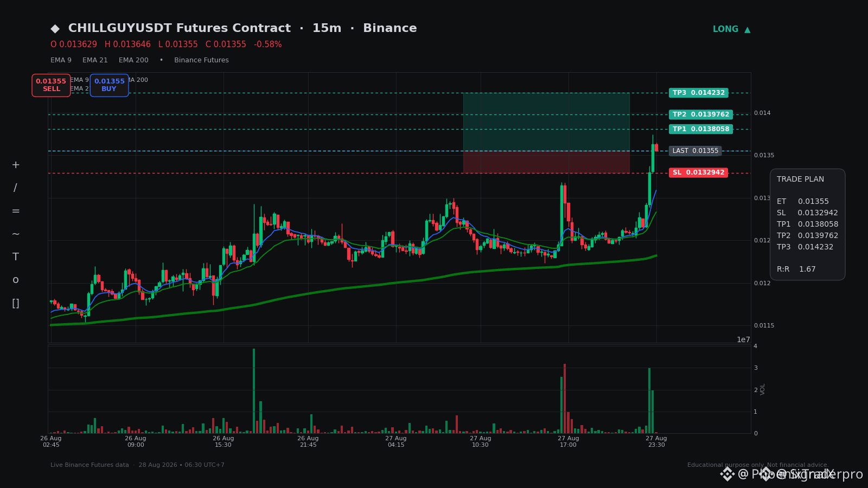Click the TP2 0.0139762 chart price tag

[x=701, y=114]
